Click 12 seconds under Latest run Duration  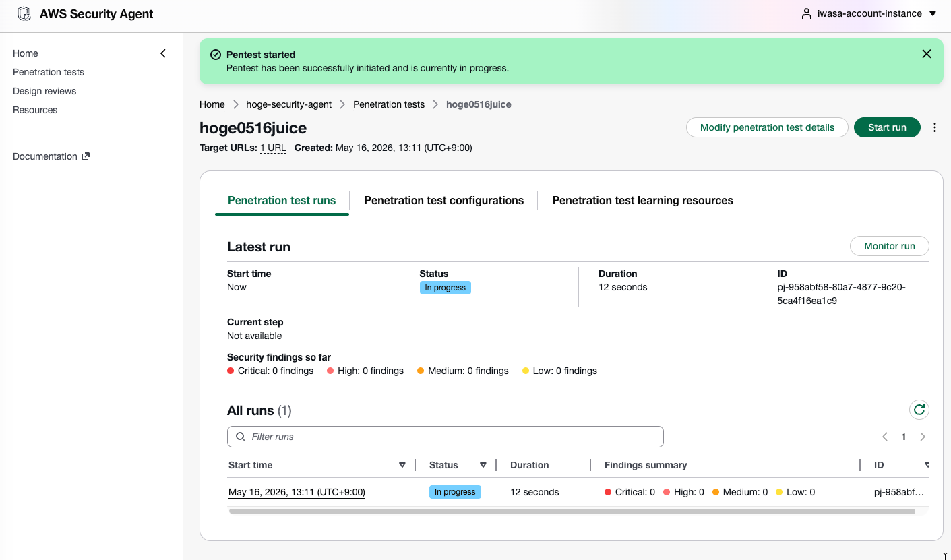point(623,287)
